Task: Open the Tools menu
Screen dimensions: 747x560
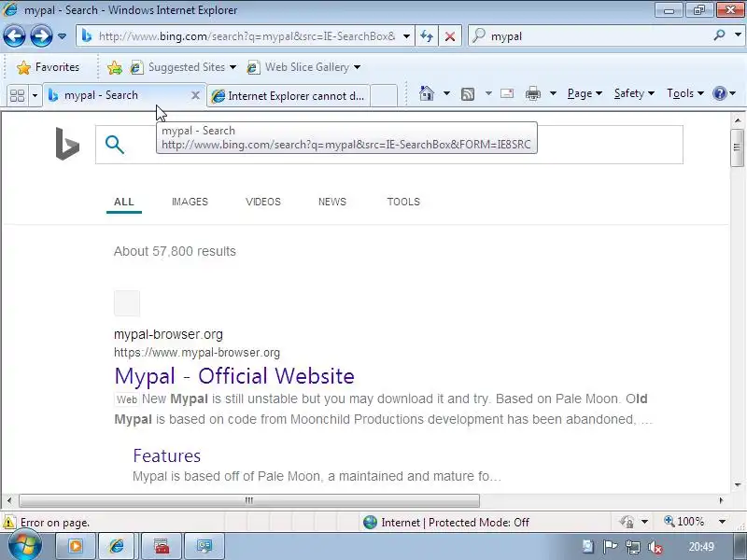Action: pos(685,93)
